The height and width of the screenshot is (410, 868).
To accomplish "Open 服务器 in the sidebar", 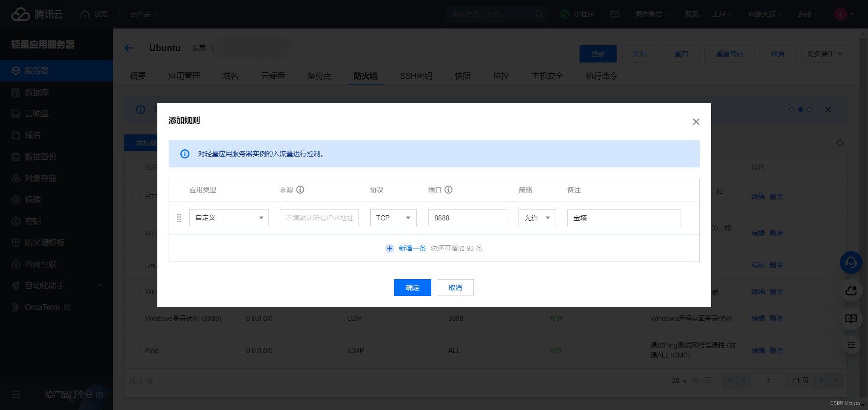I will click(57, 71).
